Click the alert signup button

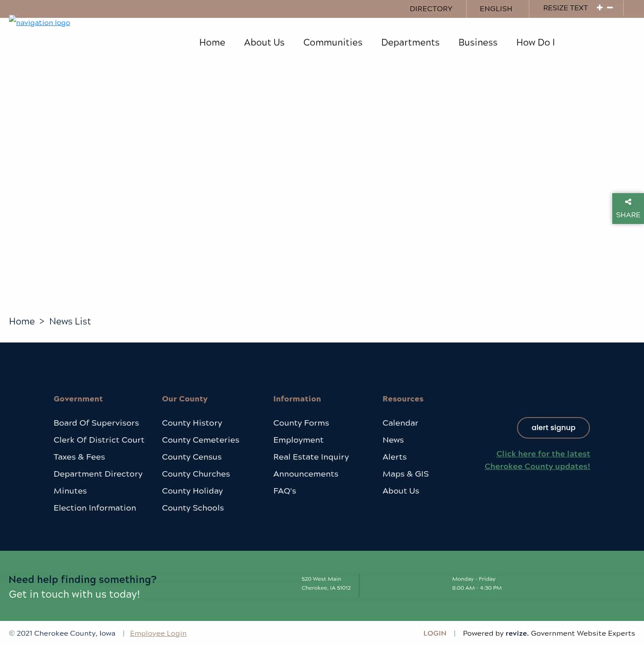click(553, 428)
